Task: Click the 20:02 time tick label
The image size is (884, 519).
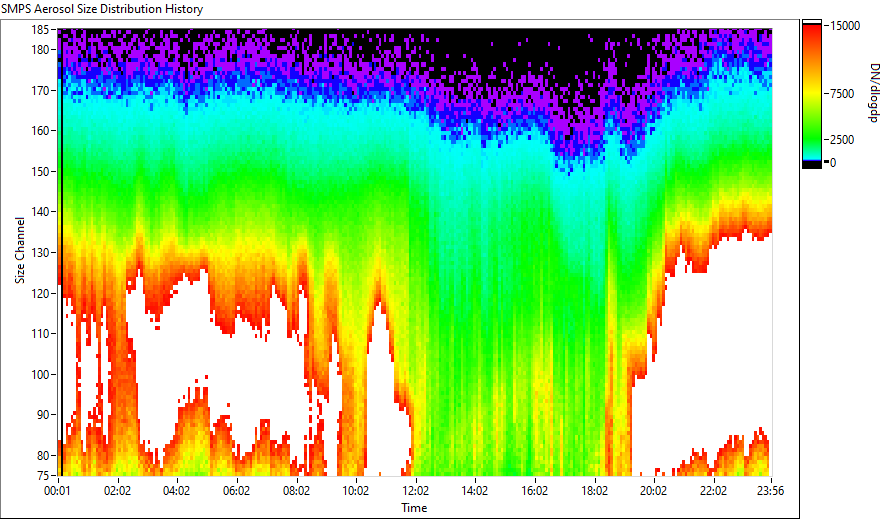Action: 653,491
